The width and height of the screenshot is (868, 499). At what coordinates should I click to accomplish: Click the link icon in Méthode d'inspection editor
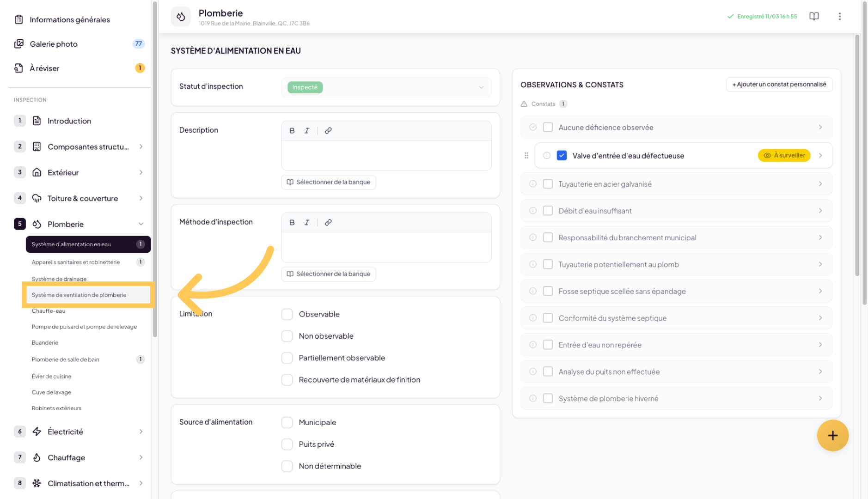(328, 223)
